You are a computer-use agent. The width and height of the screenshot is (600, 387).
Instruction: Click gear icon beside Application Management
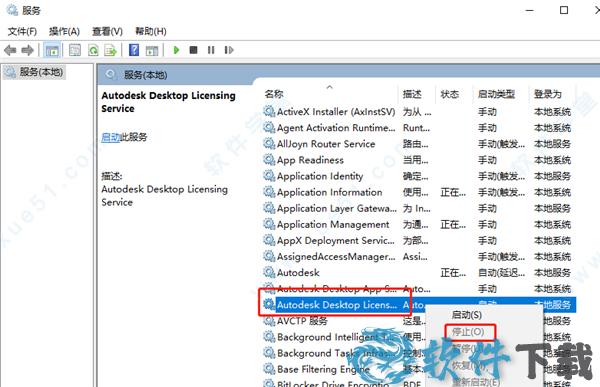click(269, 224)
